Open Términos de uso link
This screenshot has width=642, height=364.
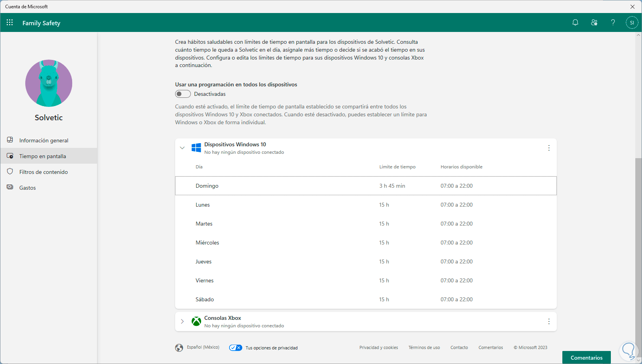(424, 347)
